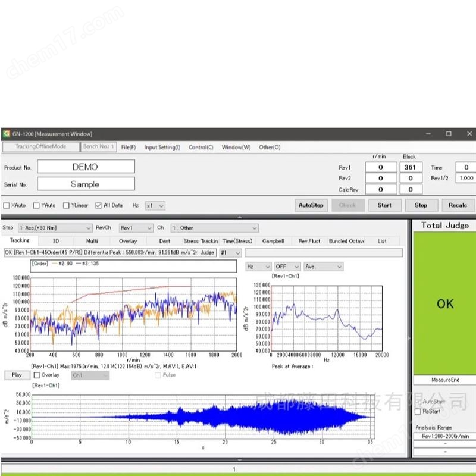Switch to the List tab

click(x=382, y=241)
